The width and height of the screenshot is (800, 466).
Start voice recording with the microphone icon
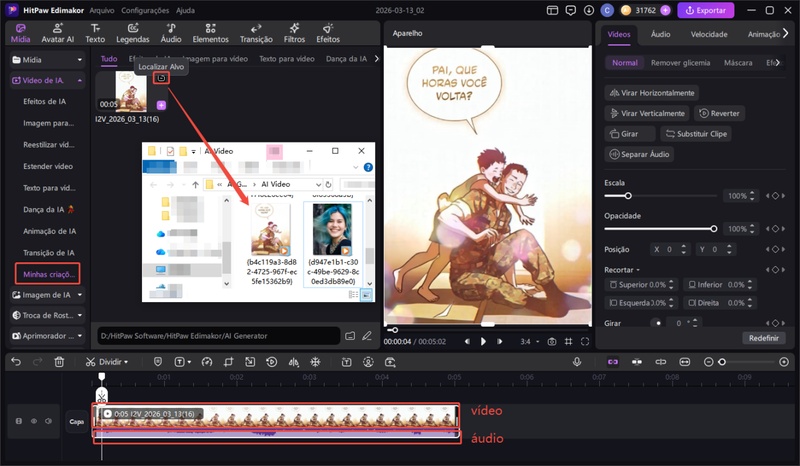pyautogui.click(x=577, y=362)
